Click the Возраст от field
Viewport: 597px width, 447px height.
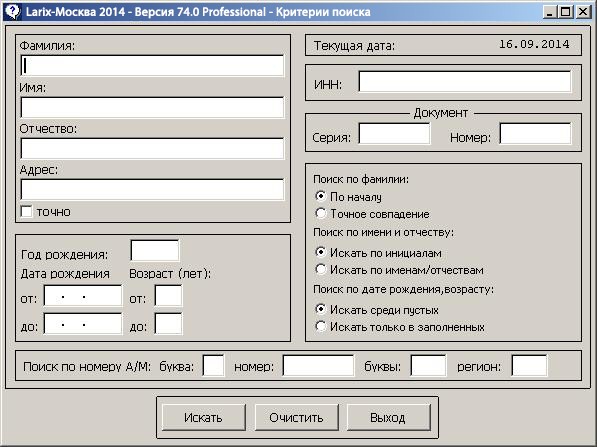pos(168,296)
